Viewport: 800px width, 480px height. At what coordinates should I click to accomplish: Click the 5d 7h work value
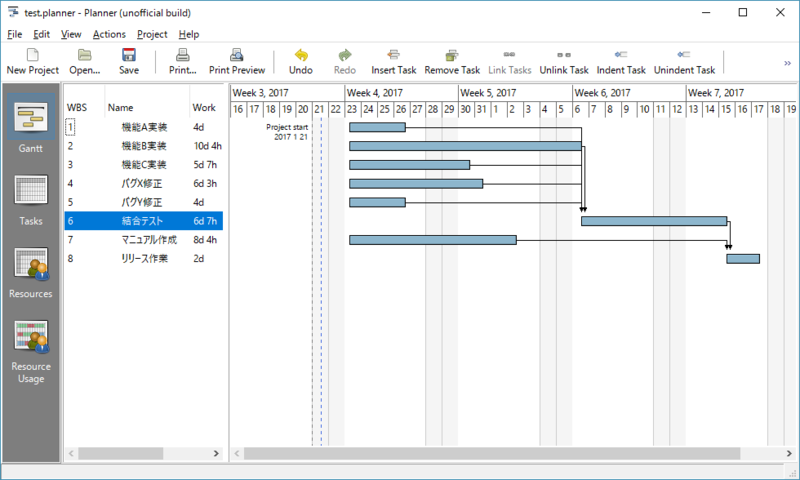click(205, 165)
